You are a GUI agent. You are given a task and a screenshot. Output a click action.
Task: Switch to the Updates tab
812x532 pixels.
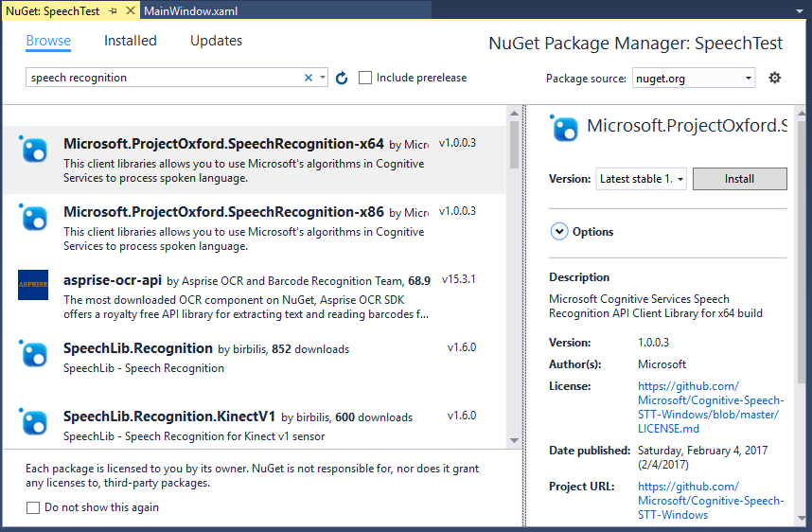216,41
